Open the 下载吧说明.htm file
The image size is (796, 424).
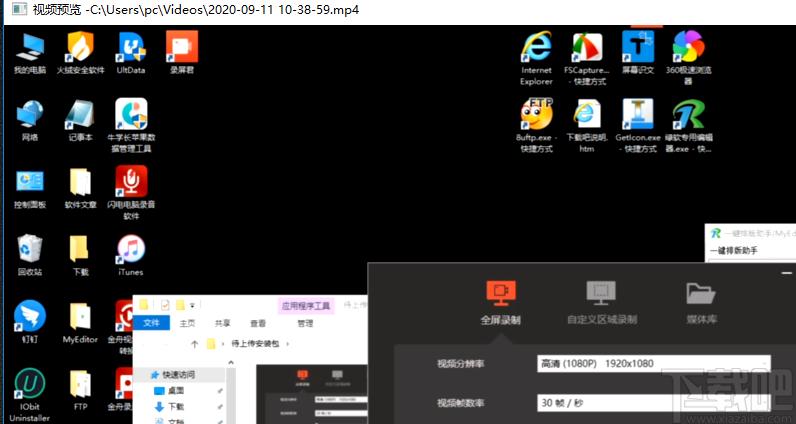coord(587,126)
